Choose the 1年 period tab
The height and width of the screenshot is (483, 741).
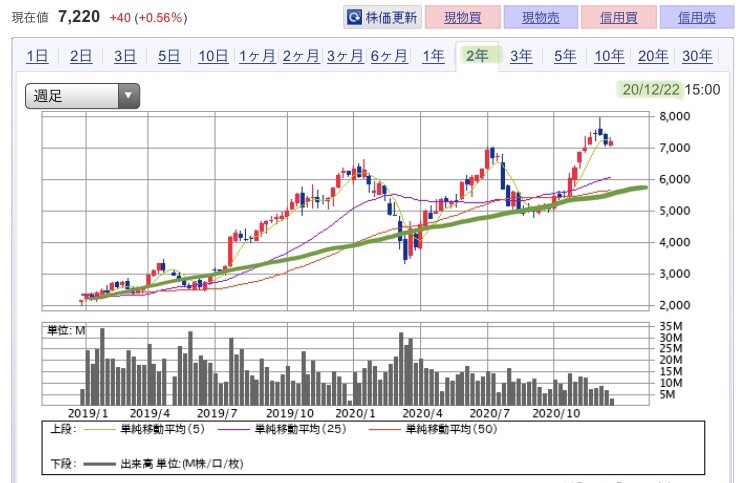point(433,56)
